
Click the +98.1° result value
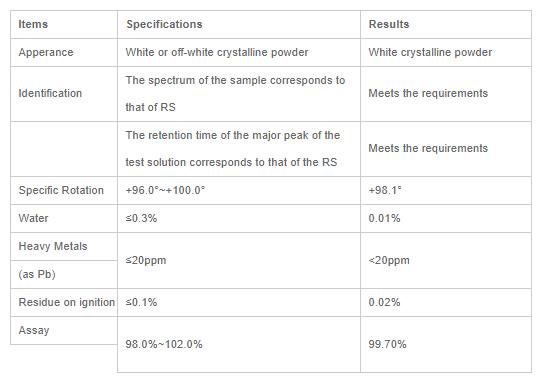click(x=385, y=190)
